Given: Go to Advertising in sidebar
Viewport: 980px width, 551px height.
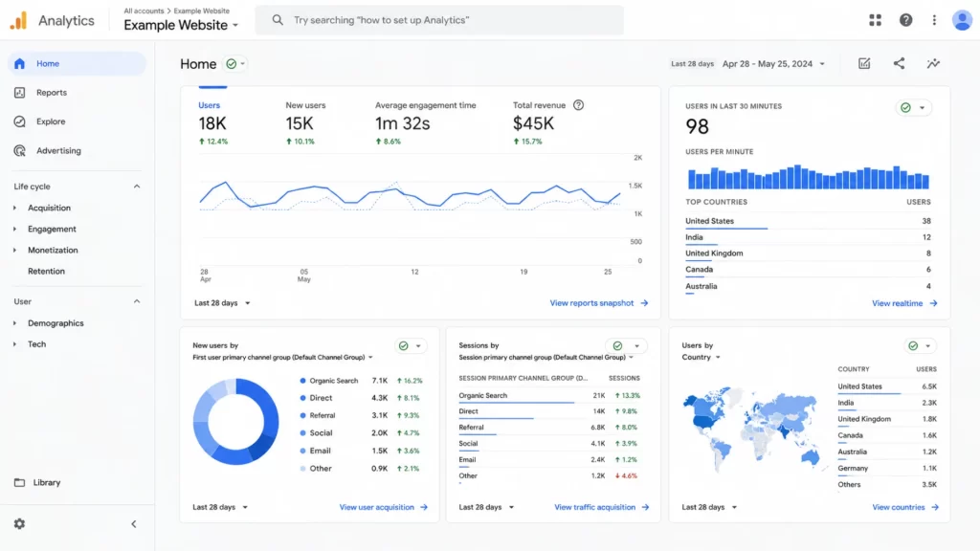Looking at the screenshot, I should (58, 150).
